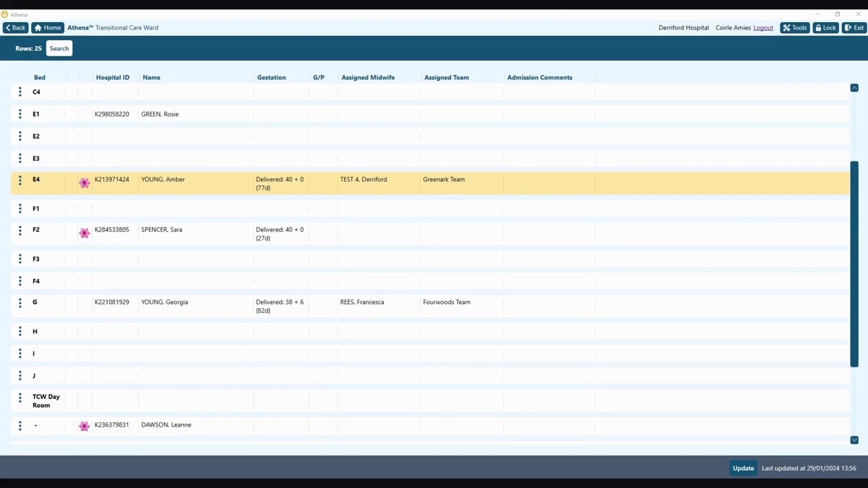
Task: Click the Logout link
Action: click(x=763, y=28)
